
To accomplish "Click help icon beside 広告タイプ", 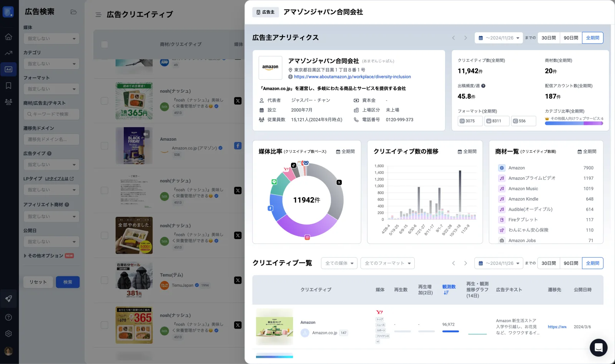I will [49, 153].
